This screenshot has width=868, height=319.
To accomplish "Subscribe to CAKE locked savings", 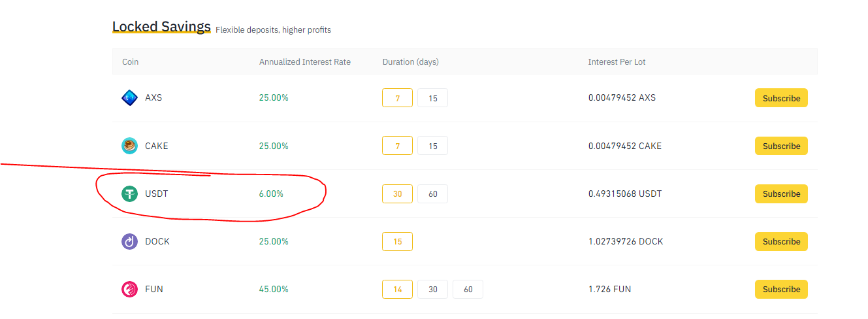I will (x=781, y=146).
